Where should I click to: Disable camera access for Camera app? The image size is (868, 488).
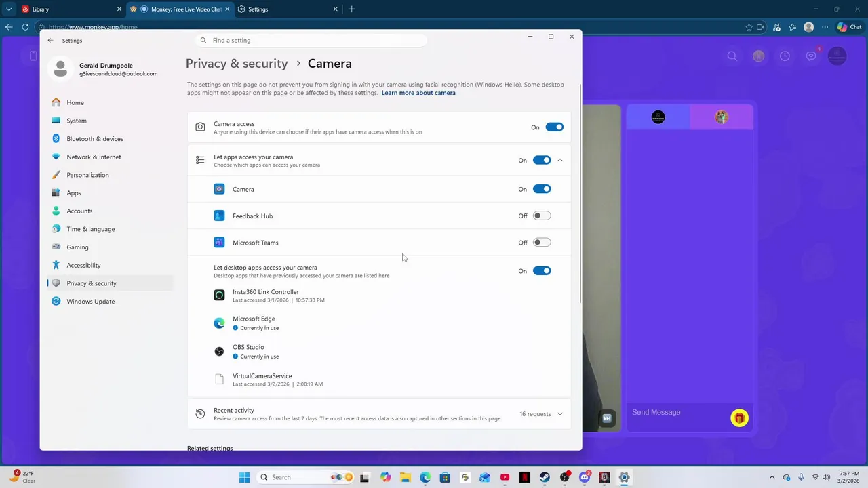pos(542,189)
